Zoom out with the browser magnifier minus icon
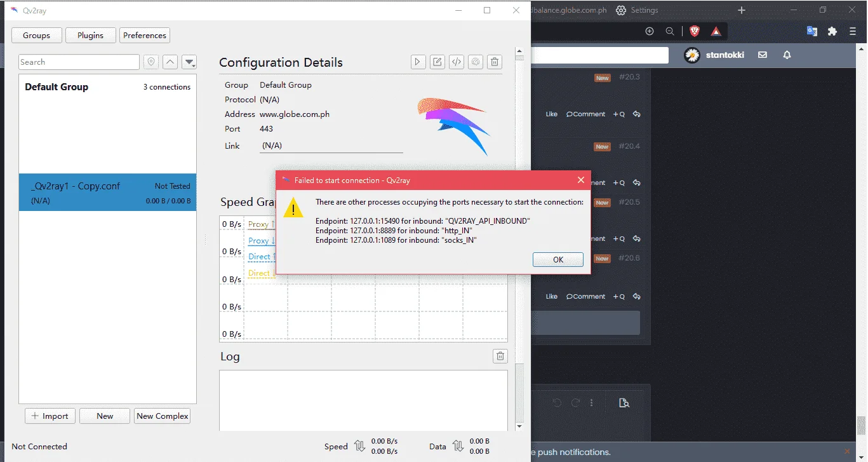 pos(670,31)
